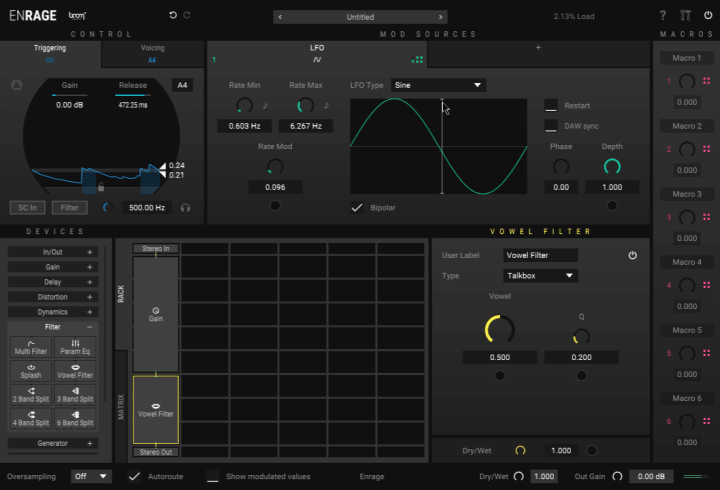Click the headphones monitor icon
The width and height of the screenshot is (720, 490).
[x=185, y=207]
